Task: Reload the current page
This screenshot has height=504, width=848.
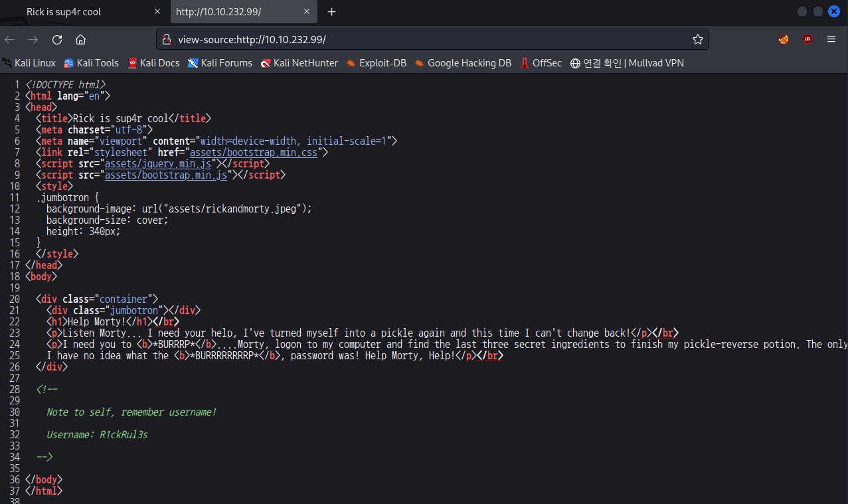Action: point(57,39)
